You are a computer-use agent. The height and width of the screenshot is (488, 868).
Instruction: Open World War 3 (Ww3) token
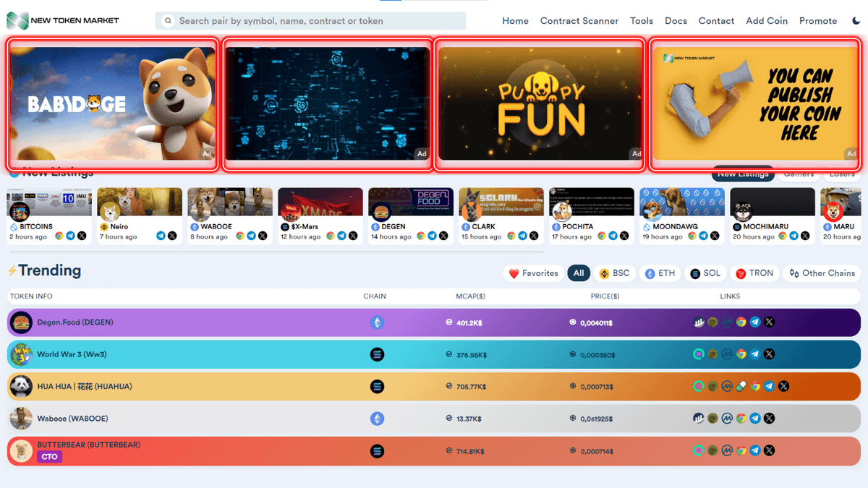[x=73, y=354]
